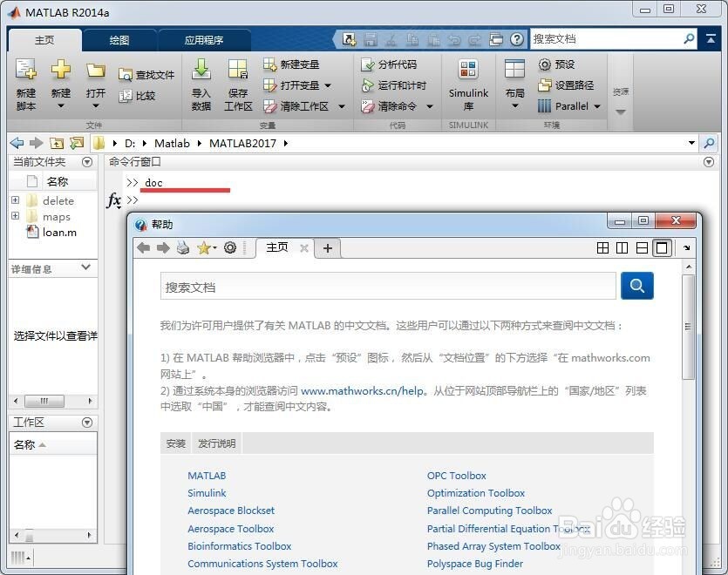
Task: Select single-pane layout in Help
Action: [x=662, y=248]
